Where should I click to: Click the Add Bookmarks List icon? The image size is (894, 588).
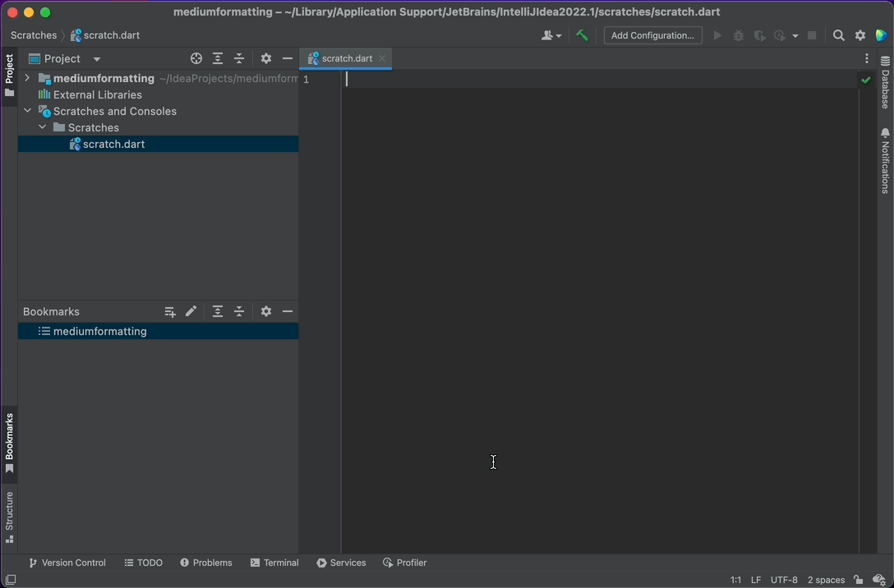(x=170, y=311)
